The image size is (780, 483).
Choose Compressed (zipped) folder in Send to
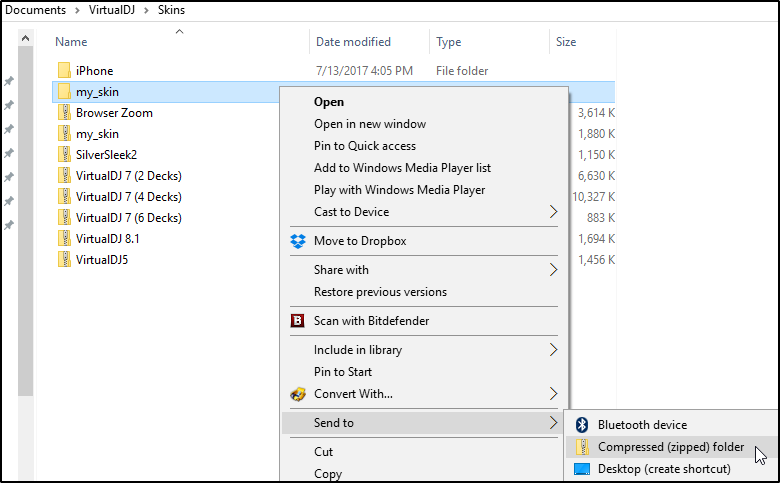pos(671,447)
